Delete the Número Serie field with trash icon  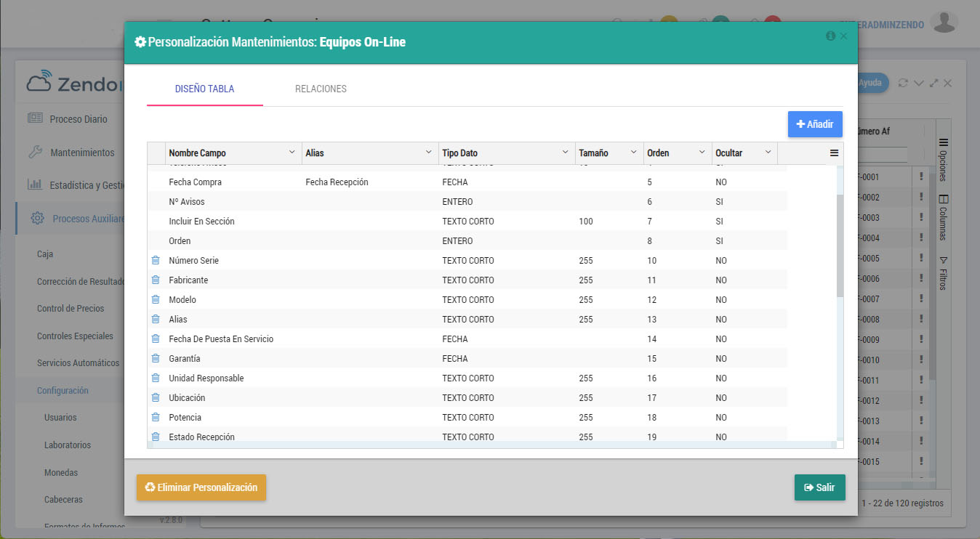(x=155, y=260)
